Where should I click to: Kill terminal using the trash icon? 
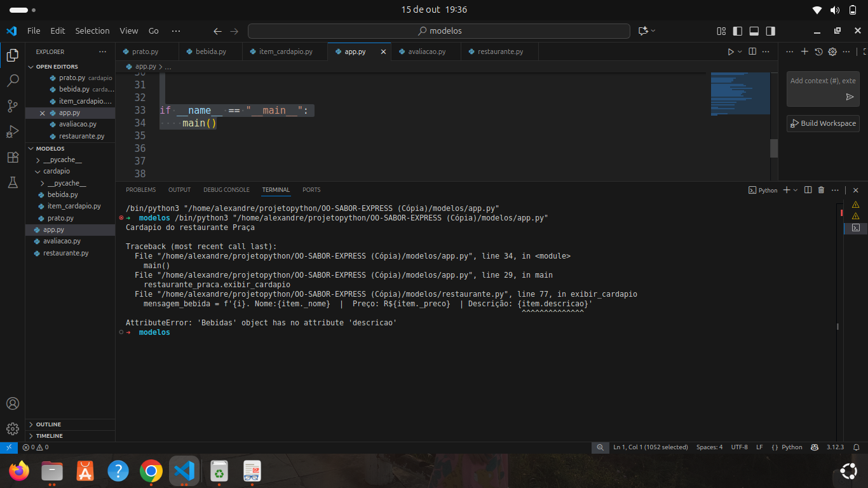[x=821, y=190]
